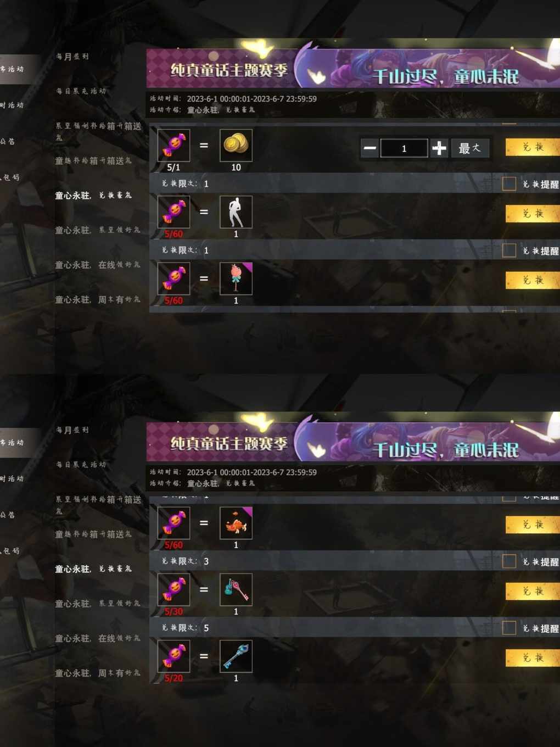The width and height of the screenshot is (560, 747).
Task: Toggle exchange reminder for the lollipop reward
Action: point(509,250)
